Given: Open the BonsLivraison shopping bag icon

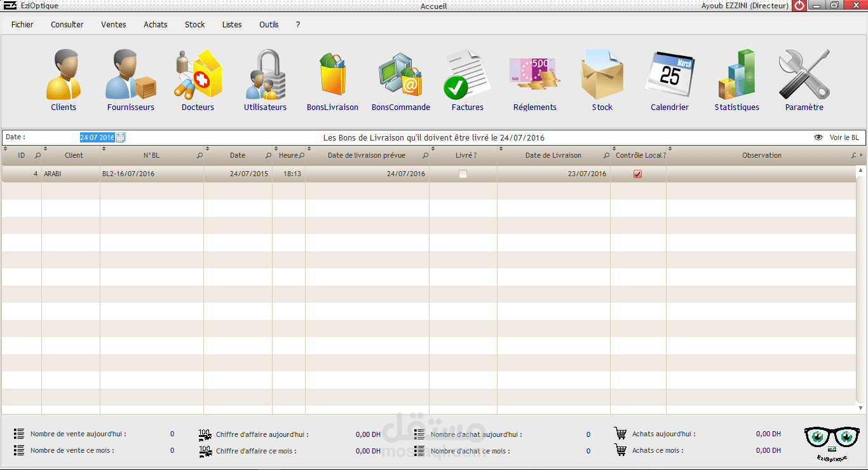Looking at the screenshot, I should click(332, 74).
